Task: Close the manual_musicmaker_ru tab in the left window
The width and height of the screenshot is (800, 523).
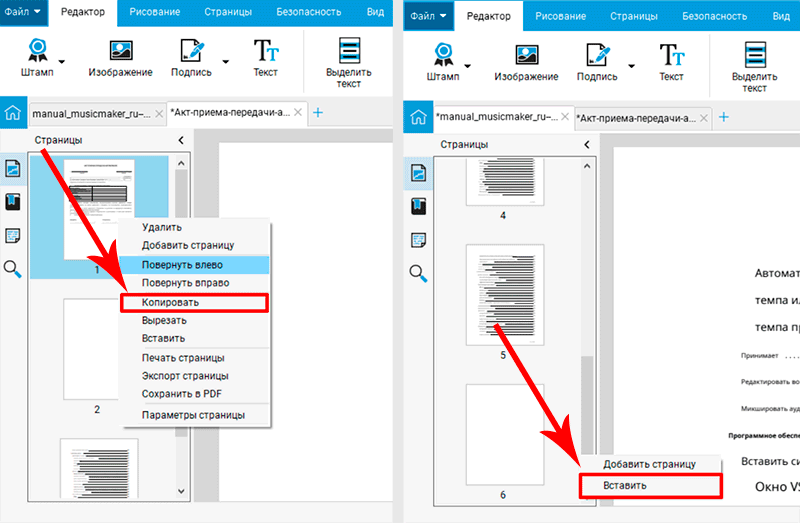Action: pos(159,114)
